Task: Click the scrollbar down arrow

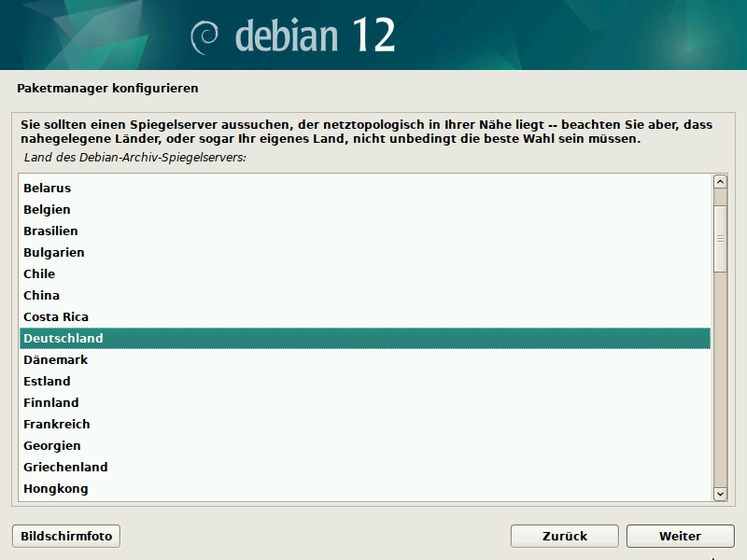Action: tap(720, 494)
